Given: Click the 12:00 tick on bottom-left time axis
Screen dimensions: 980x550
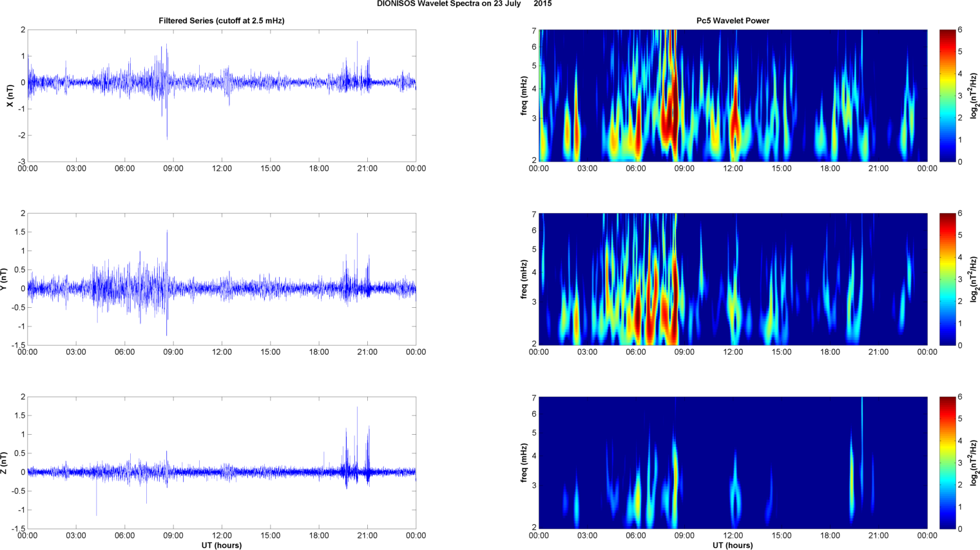Looking at the screenshot, I should click(222, 535).
